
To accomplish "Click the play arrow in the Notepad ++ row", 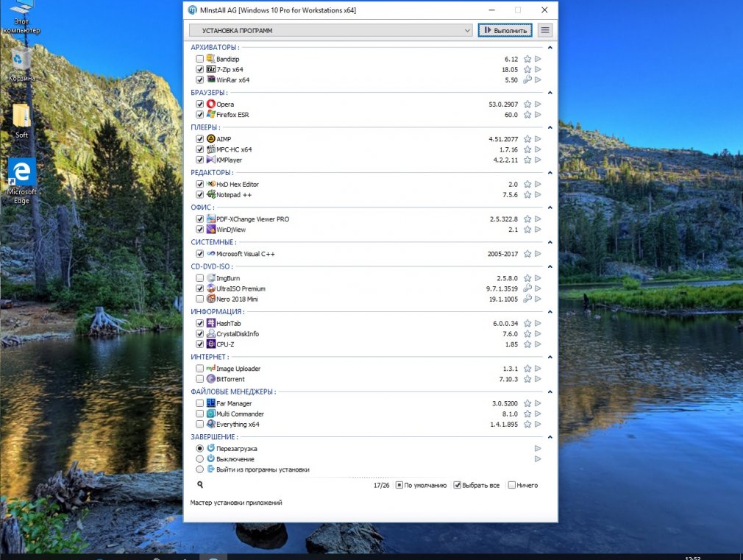I will pyautogui.click(x=538, y=195).
